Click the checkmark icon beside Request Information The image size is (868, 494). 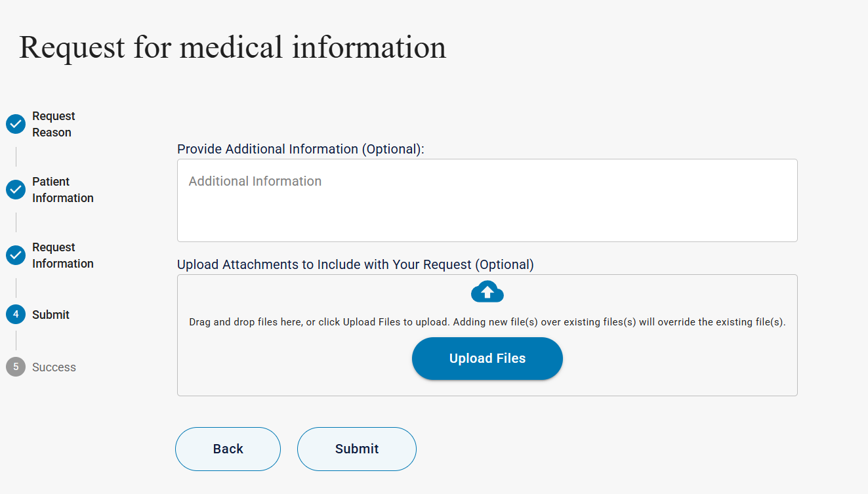(x=16, y=255)
